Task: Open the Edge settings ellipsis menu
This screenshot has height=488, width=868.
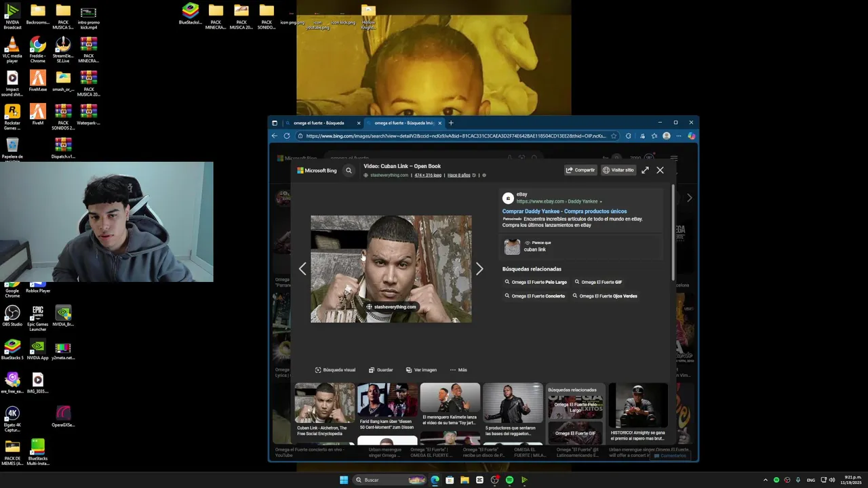Action: (679, 136)
